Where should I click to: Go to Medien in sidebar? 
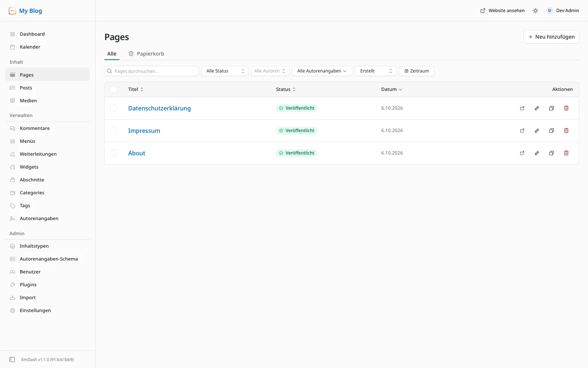(x=47, y=100)
